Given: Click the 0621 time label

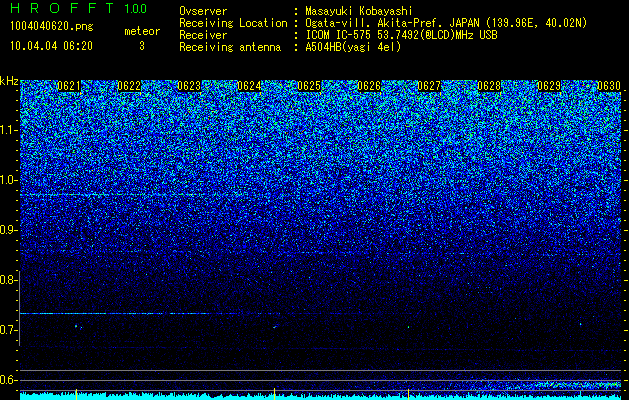Looking at the screenshot, I should [x=69, y=86].
